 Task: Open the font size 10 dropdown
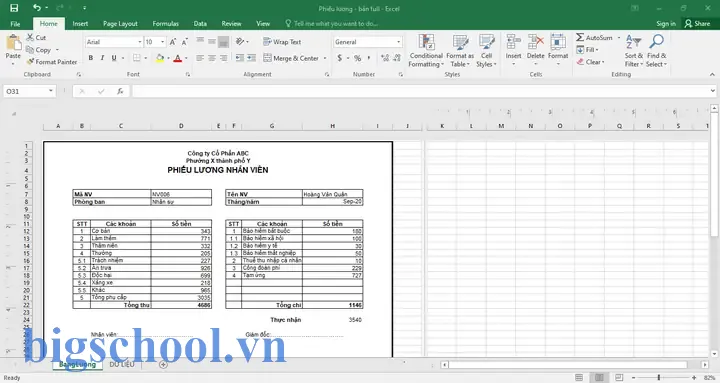[x=163, y=42]
